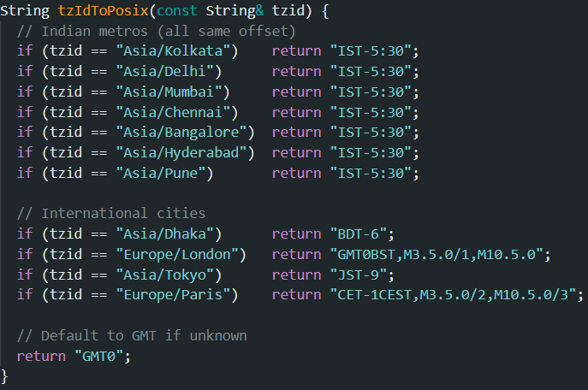Click the "Asia/Hyderabad" string literal
588x390 pixels.
click(186, 152)
